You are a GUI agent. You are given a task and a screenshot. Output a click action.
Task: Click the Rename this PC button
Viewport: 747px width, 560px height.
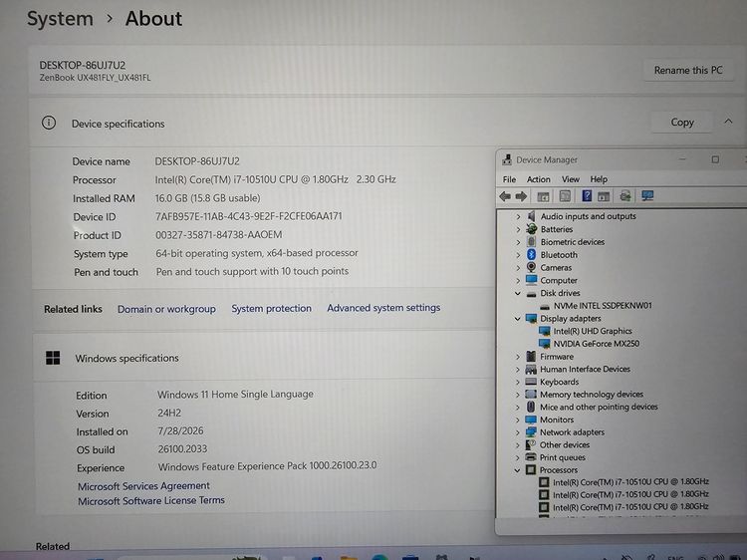click(x=688, y=70)
